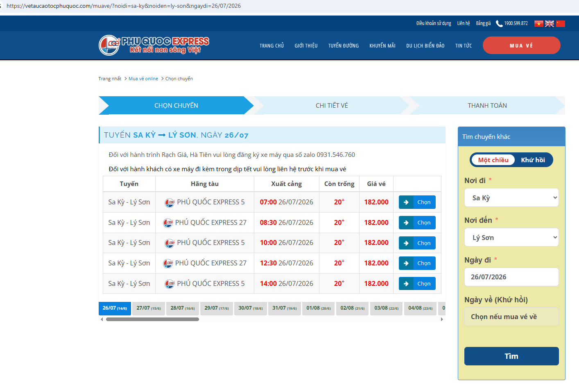Click Liên hệ top link

click(x=464, y=23)
